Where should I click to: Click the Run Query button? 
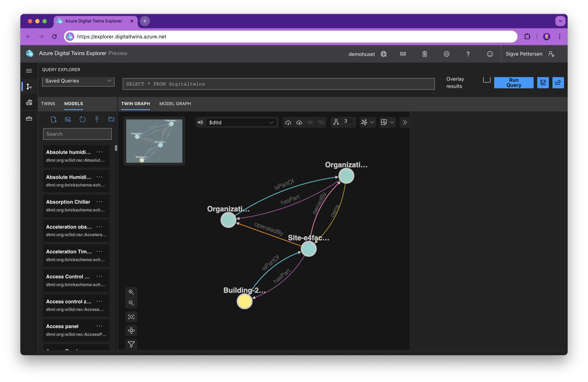514,83
